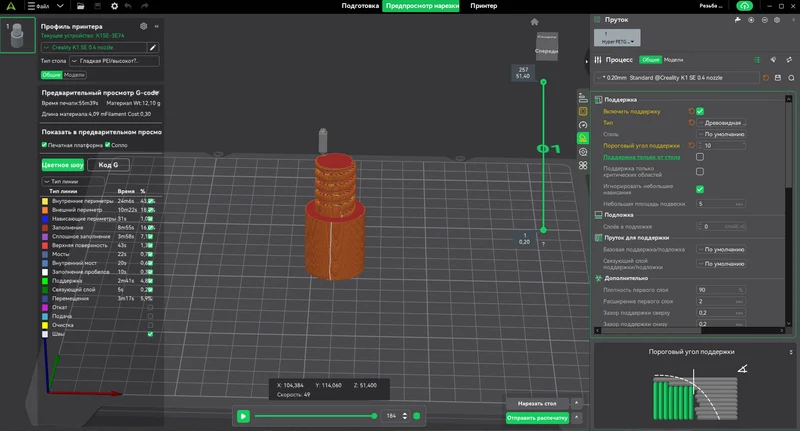
Task: Switch to the Принтер tab
Action: 483,6
